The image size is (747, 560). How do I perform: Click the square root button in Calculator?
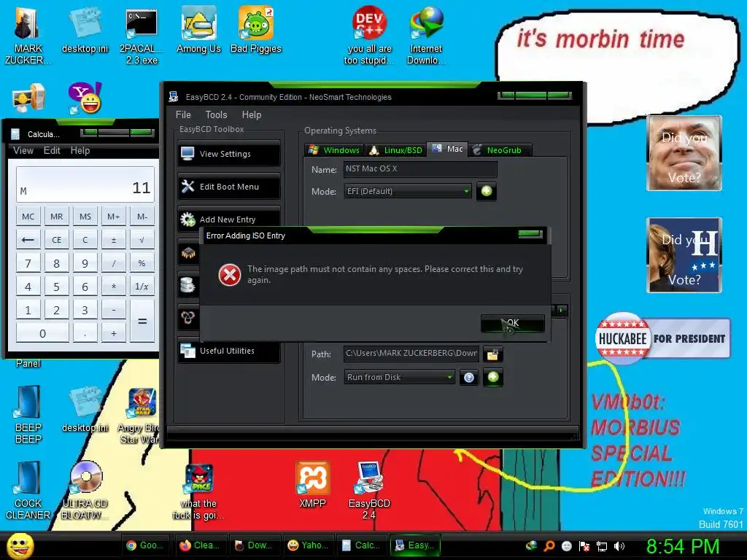(142, 240)
